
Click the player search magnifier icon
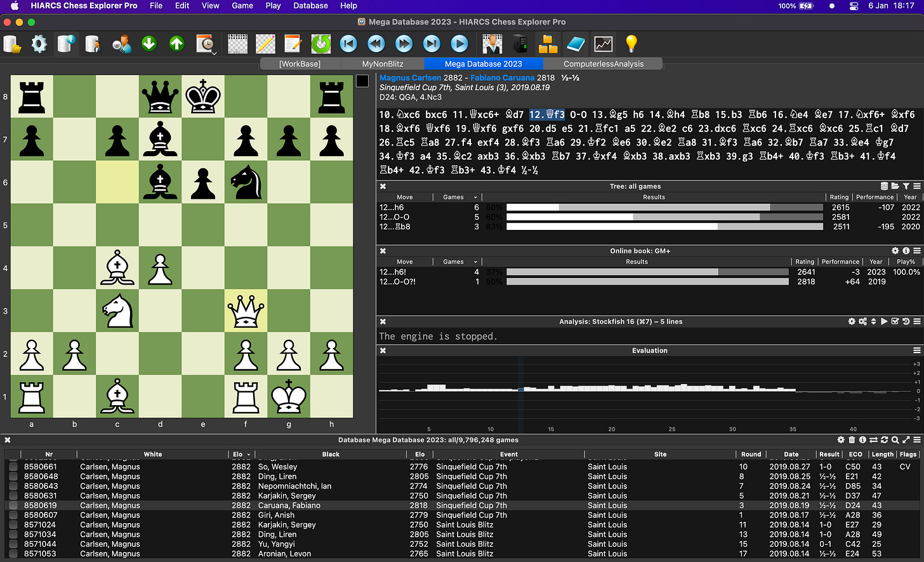pos(122,44)
